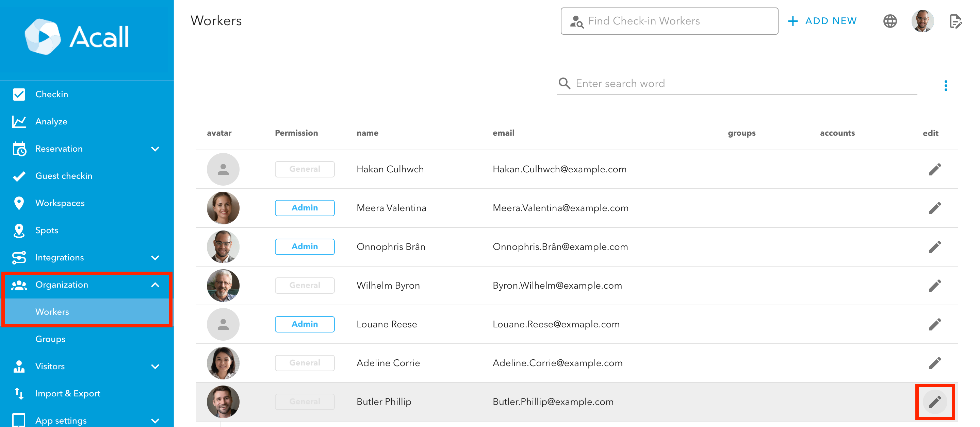Toggle Wilhelm Byron's General permission badge
980x427 pixels.
click(304, 285)
